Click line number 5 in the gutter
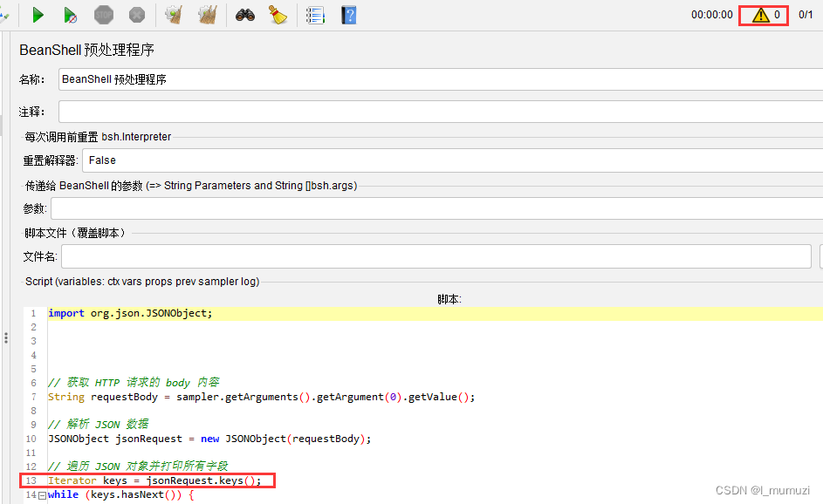Image resolution: width=823 pixels, height=504 pixels. click(x=33, y=369)
